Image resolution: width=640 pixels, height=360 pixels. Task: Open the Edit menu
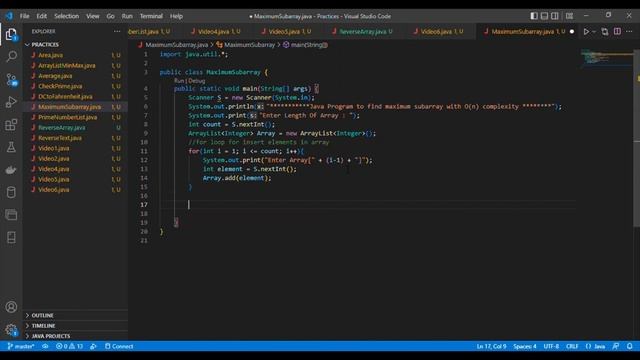pos(42,16)
